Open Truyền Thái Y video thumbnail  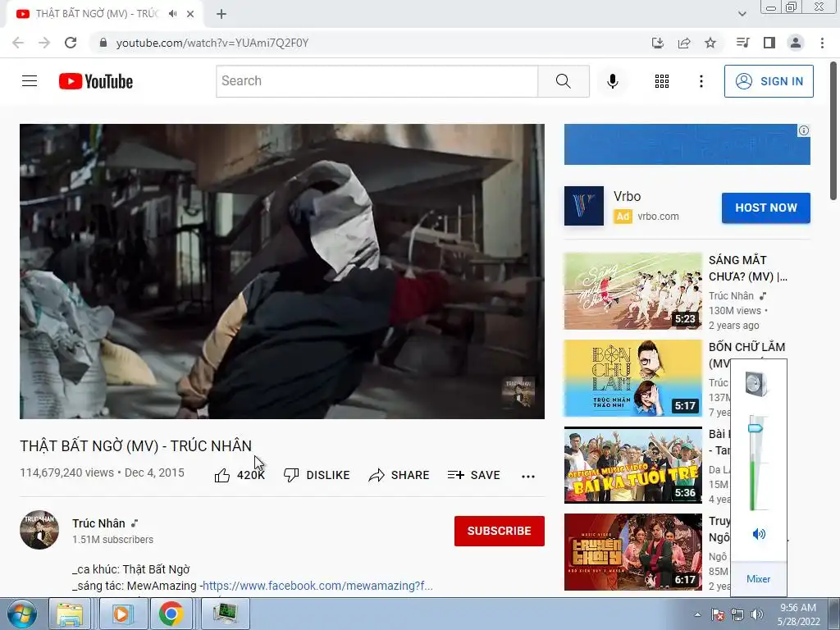[x=632, y=552]
